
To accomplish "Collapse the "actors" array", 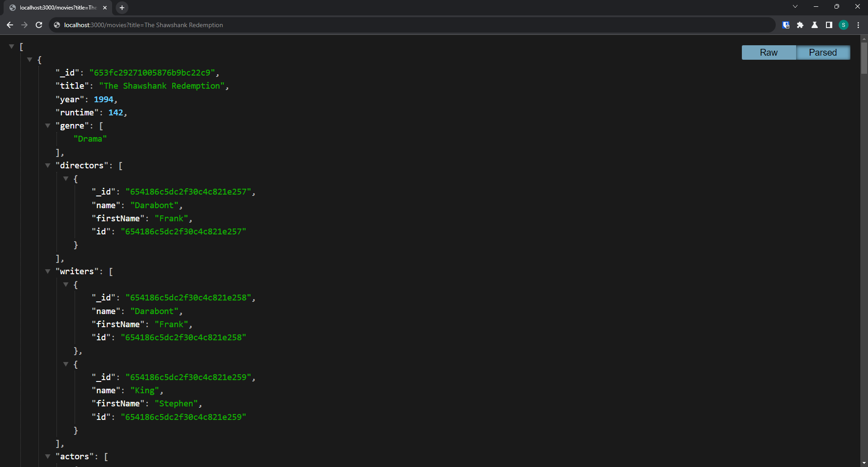I will (48, 457).
